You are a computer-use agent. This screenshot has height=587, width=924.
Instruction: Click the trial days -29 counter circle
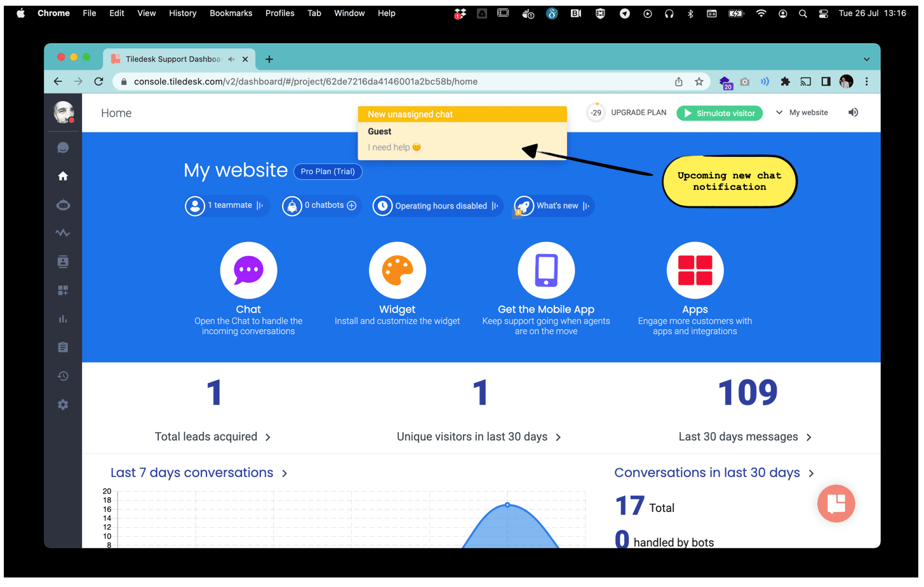[x=596, y=112]
